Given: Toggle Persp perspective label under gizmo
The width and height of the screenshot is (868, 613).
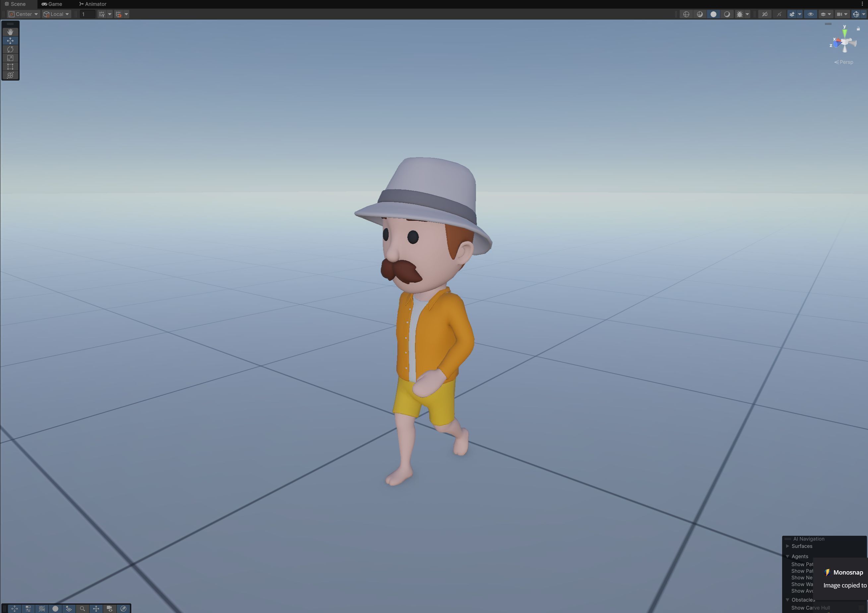Looking at the screenshot, I should click(x=844, y=62).
